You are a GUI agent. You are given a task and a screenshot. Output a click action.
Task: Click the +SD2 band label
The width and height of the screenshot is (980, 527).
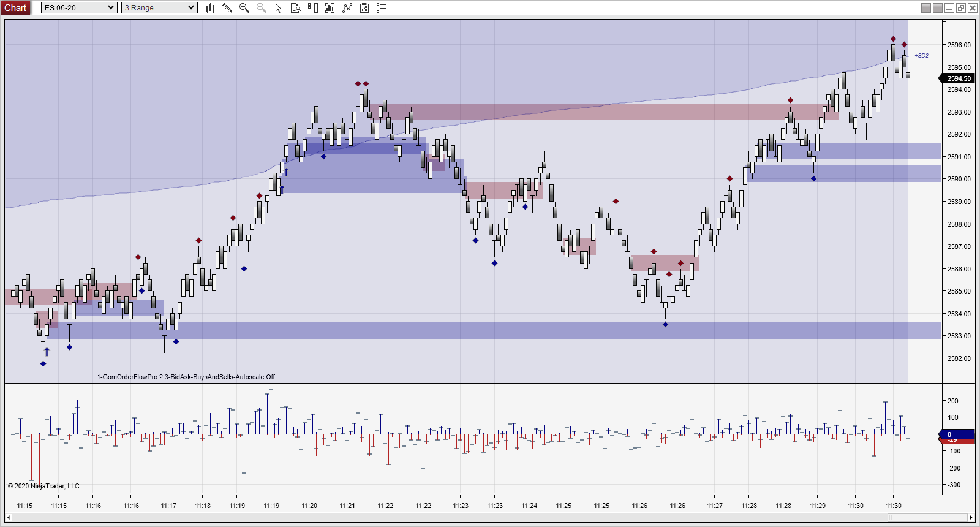[x=921, y=56]
